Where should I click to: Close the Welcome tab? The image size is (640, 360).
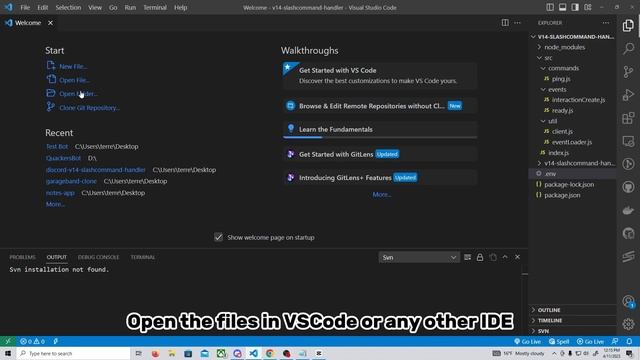tap(50, 23)
